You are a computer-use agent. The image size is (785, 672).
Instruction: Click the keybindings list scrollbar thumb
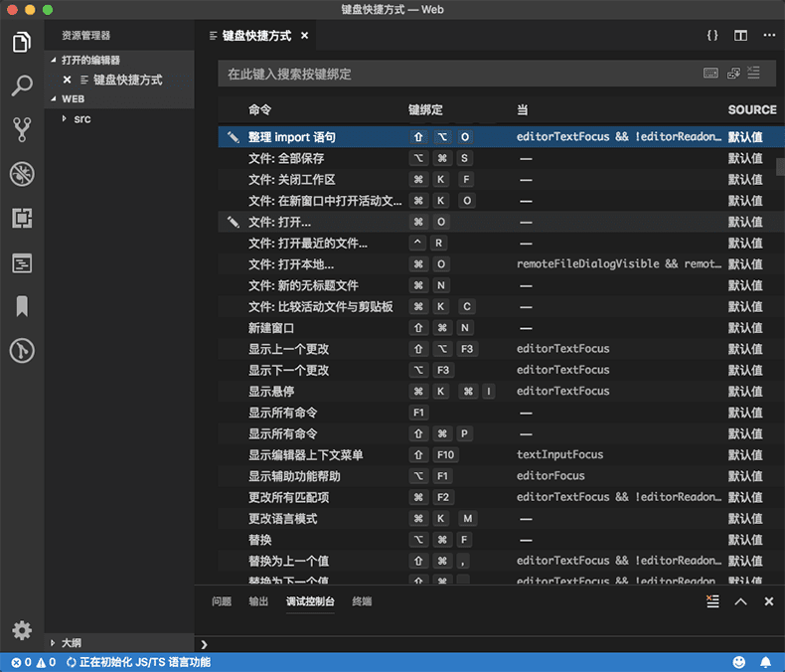[x=780, y=167]
